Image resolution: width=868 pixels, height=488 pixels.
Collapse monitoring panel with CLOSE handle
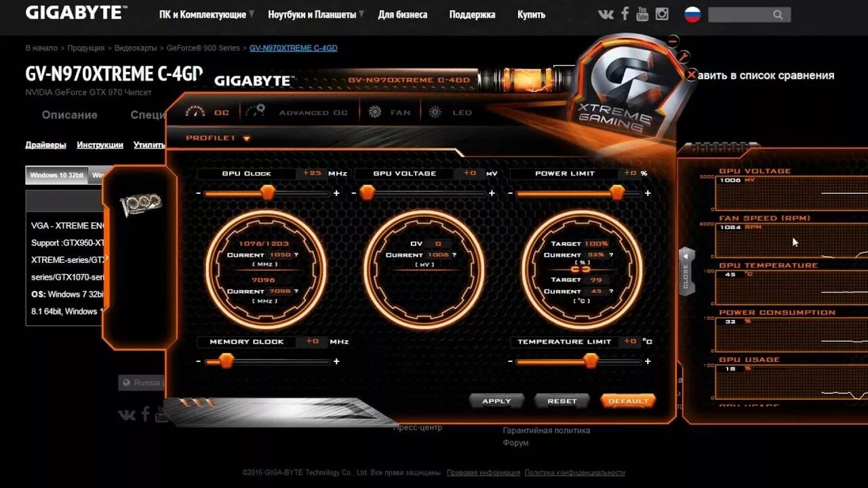tap(686, 271)
